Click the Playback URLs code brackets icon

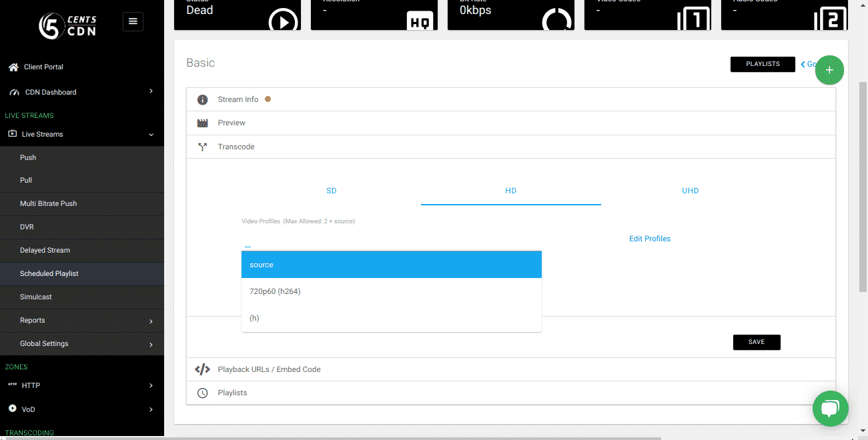point(202,369)
